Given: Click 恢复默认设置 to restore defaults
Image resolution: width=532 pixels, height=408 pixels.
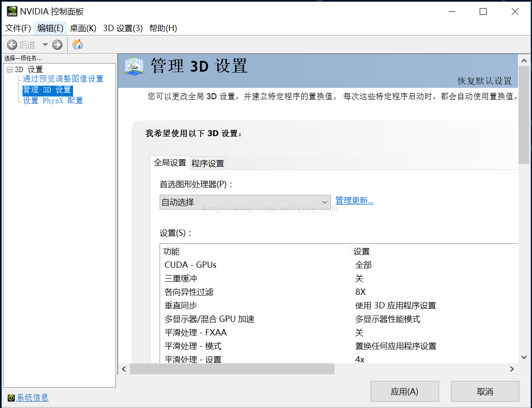Looking at the screenshot, I should [x=485, y=81].
